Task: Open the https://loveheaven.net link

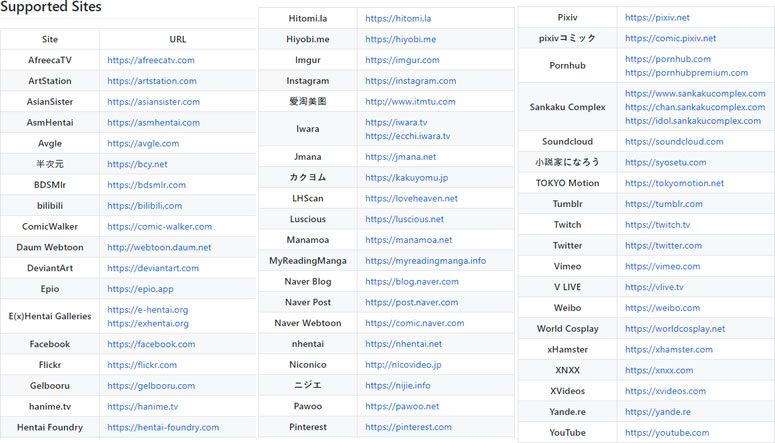Action: point(412,198)
